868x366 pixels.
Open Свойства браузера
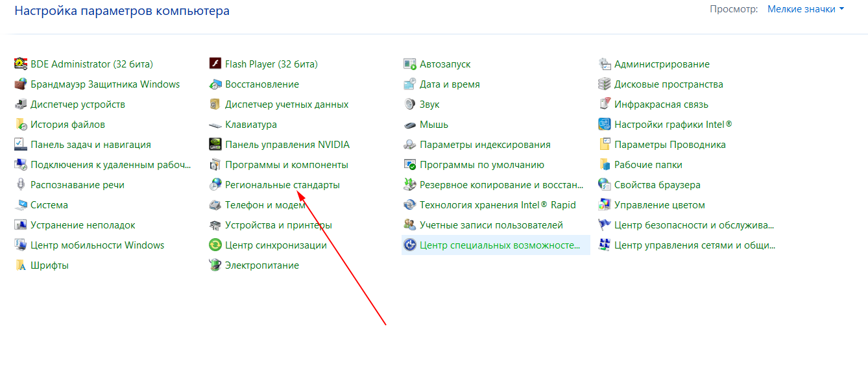pos(657,185)
